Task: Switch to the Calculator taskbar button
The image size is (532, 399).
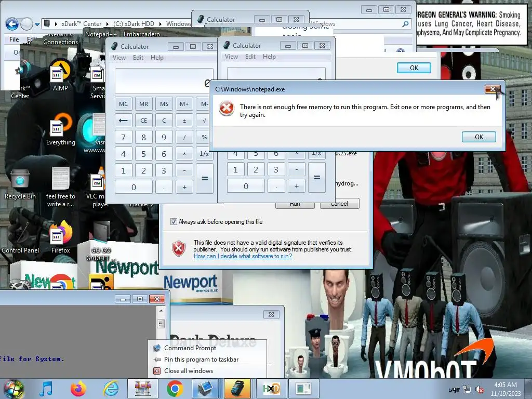Action: pyautogui.click(x=238, y=389)
